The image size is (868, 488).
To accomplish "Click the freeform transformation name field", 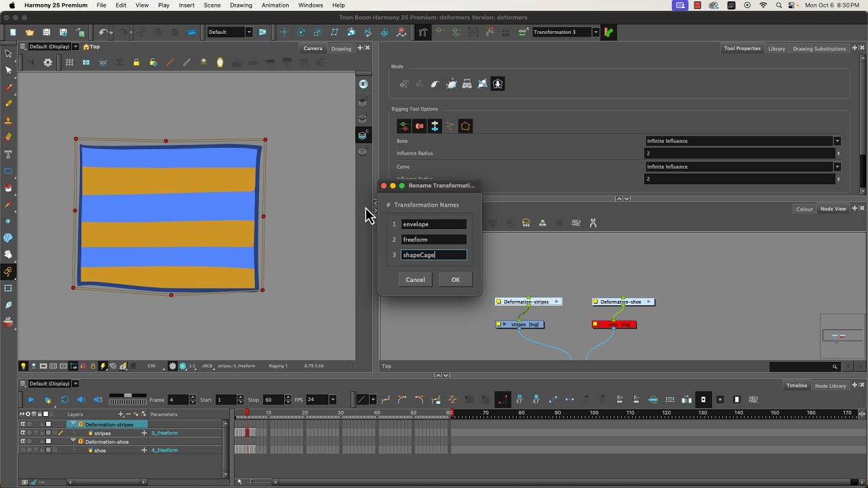I will click(x=433, y=239).
